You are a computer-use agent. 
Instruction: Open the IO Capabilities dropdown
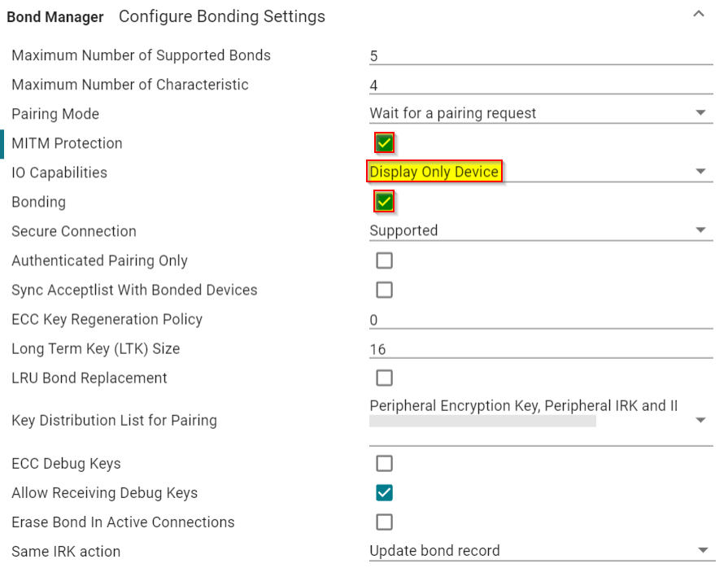point(701,171)
